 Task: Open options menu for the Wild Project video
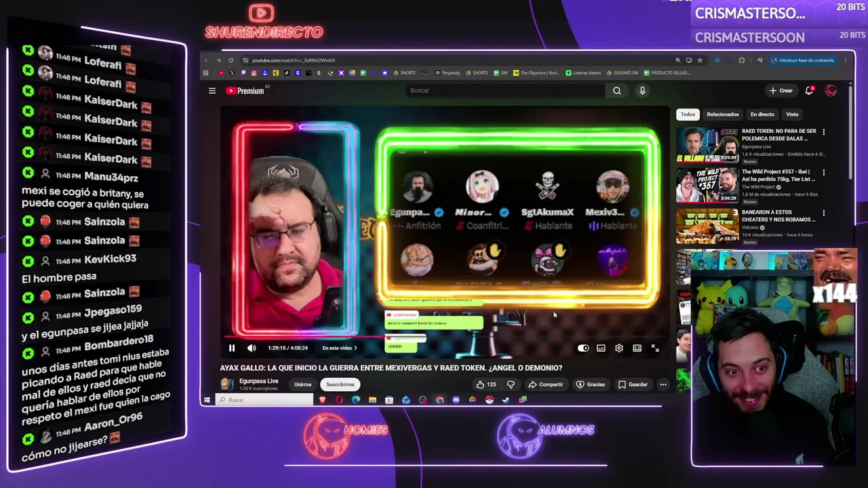point(823,173)
